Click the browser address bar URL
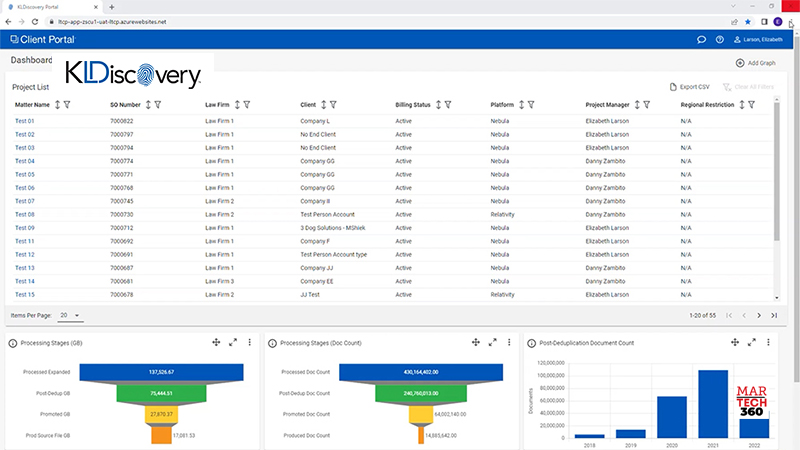The width and height of the screenshot is (800, 450). click(112, 22)
